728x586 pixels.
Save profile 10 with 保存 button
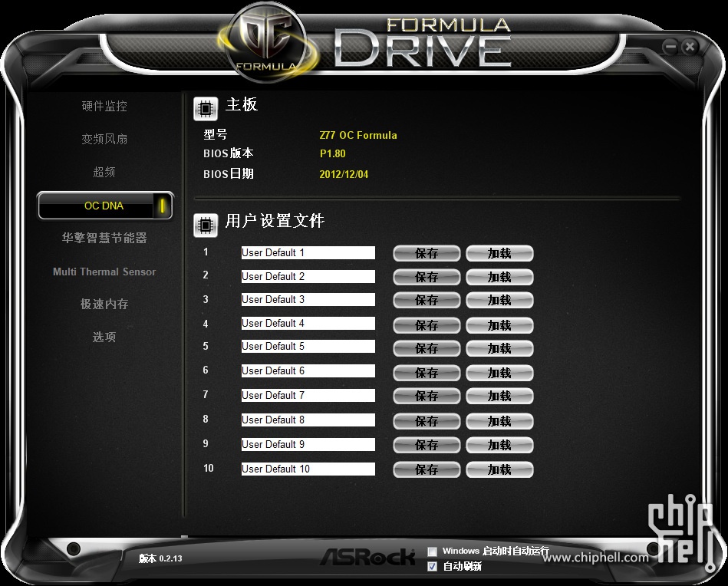[x=427, y=470]
